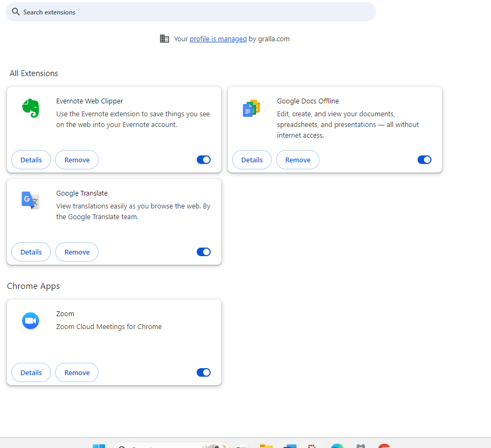Switch off the Zoom app toggle
The height and width of the screenshot is (448, 491).
click(204, 372)
